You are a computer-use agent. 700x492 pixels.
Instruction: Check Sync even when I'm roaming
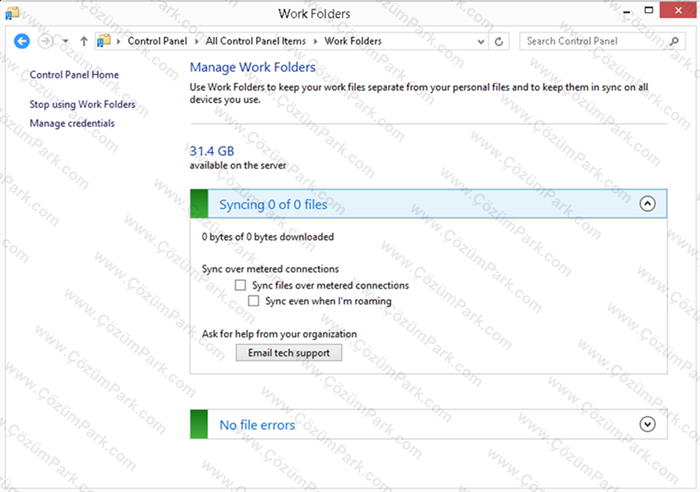(253, 300)
